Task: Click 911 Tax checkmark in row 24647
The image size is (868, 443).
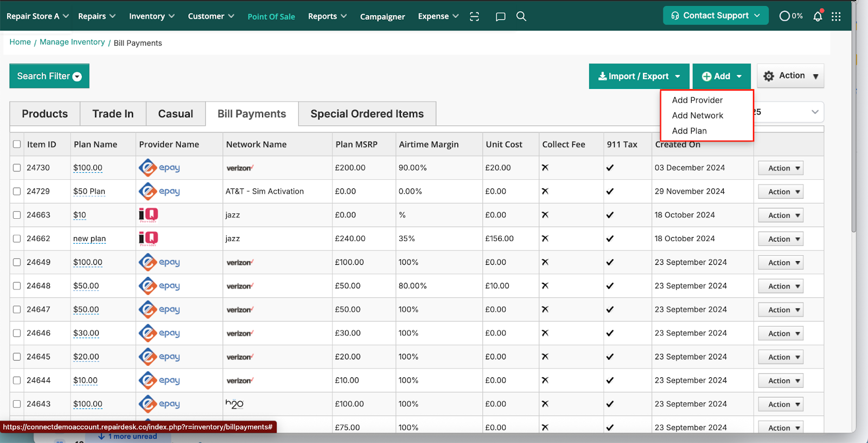Action: point(610,309)
